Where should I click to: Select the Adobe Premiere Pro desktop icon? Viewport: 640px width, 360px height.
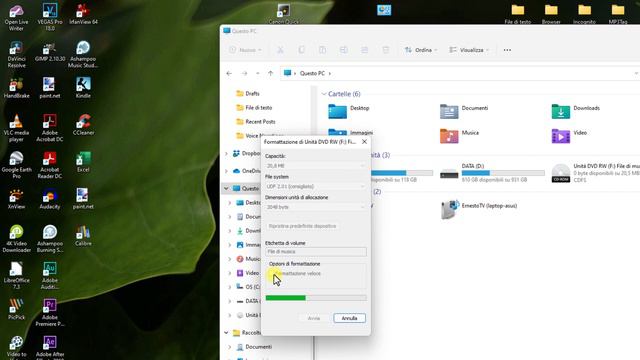tap(50, 312)
